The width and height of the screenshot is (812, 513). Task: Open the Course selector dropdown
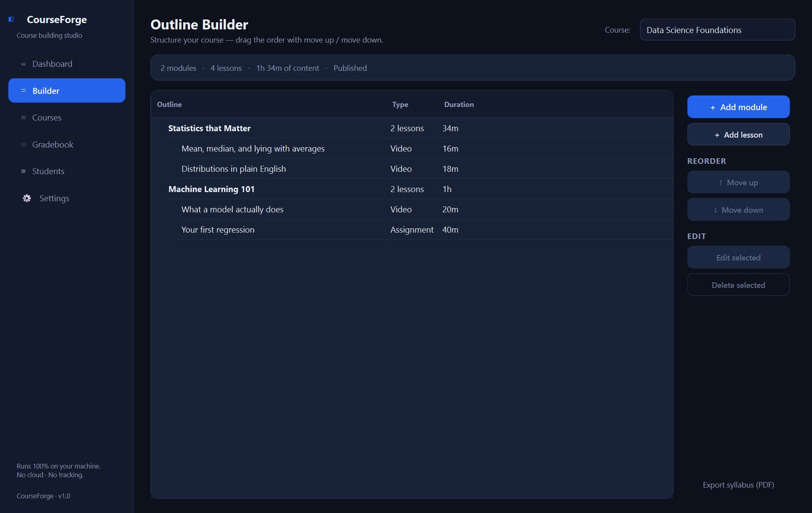717,30
